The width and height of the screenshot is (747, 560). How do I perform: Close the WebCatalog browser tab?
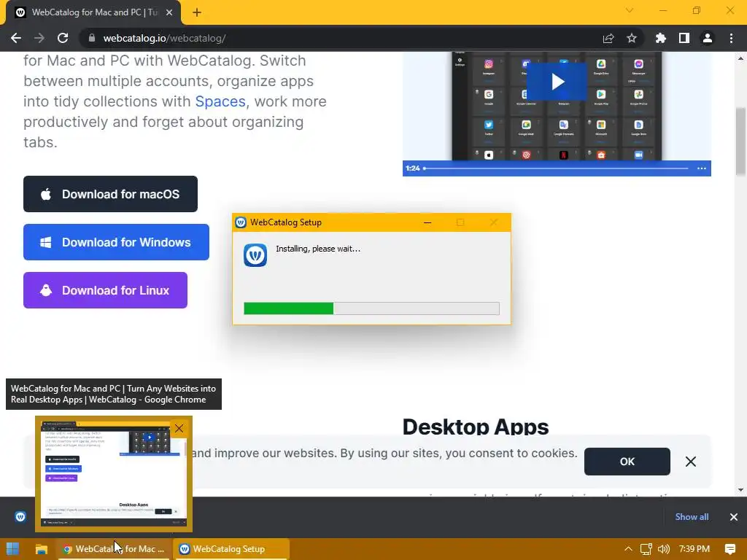click(169, 12)
